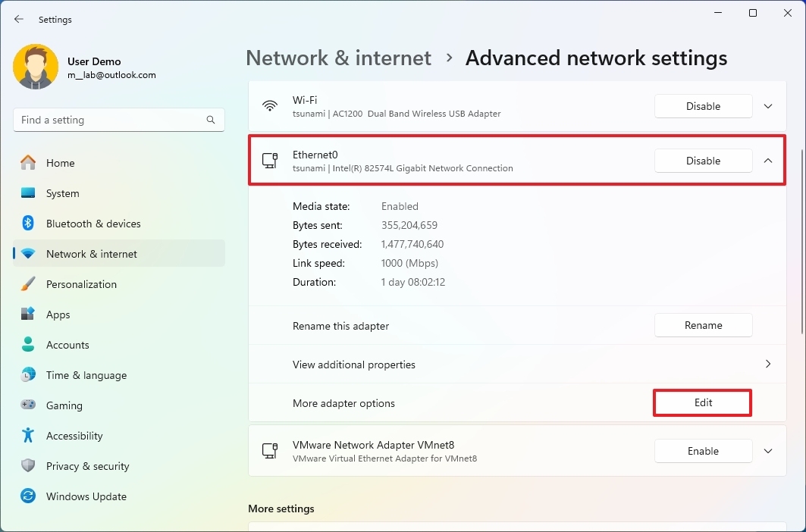Select the Accessibility icon
The height and width of the screenshot is (532, 806).
tap(27, 436)
